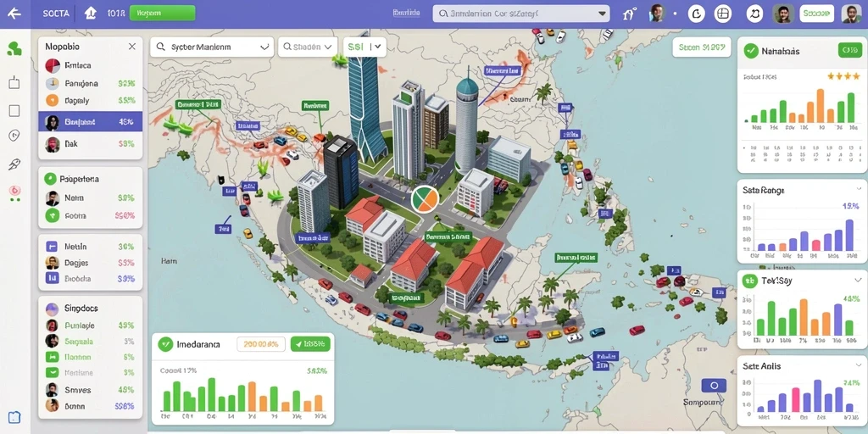868x434 pixels.
Task: Toggle the green check beside Imedaranca
Action: tap(165, 344)
